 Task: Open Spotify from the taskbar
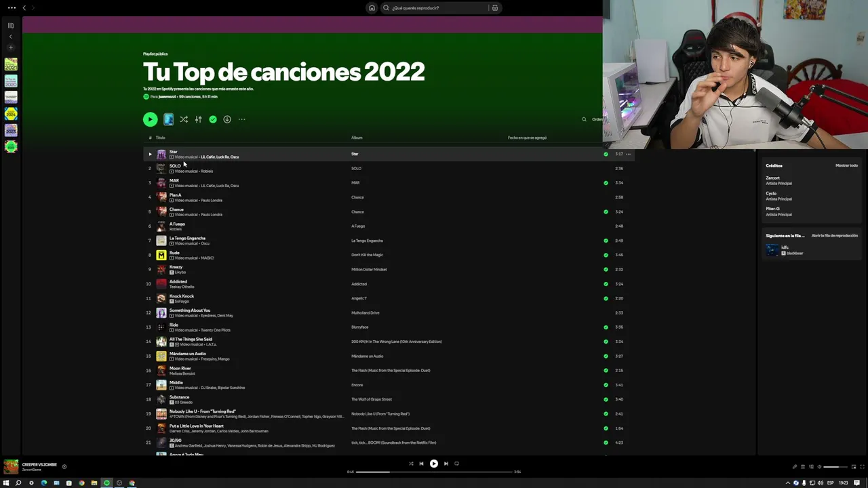click(x=106, y=483)
